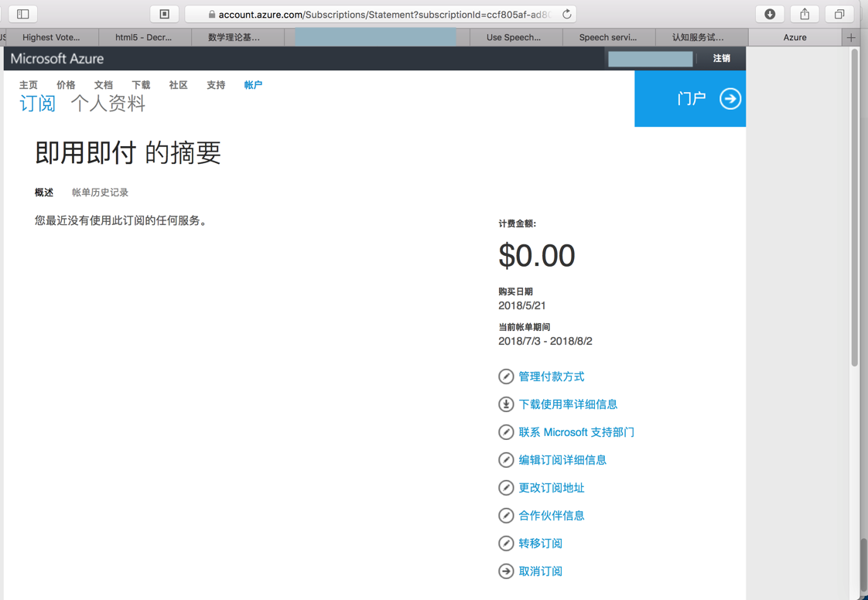This screenshot has height=600, width=868.
Task: Open the 社区 navigation item
Action: [x=178, y=85]
